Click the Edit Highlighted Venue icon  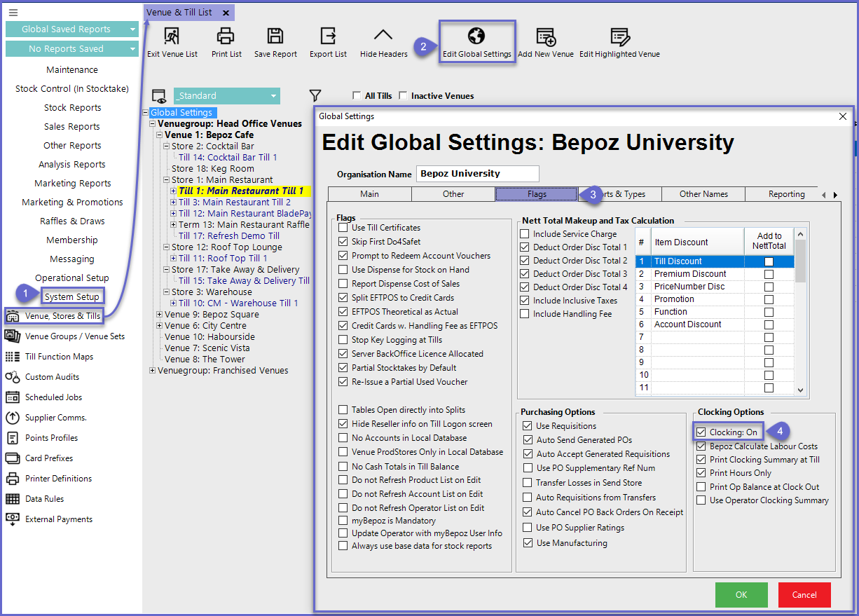tap(619, 36)
